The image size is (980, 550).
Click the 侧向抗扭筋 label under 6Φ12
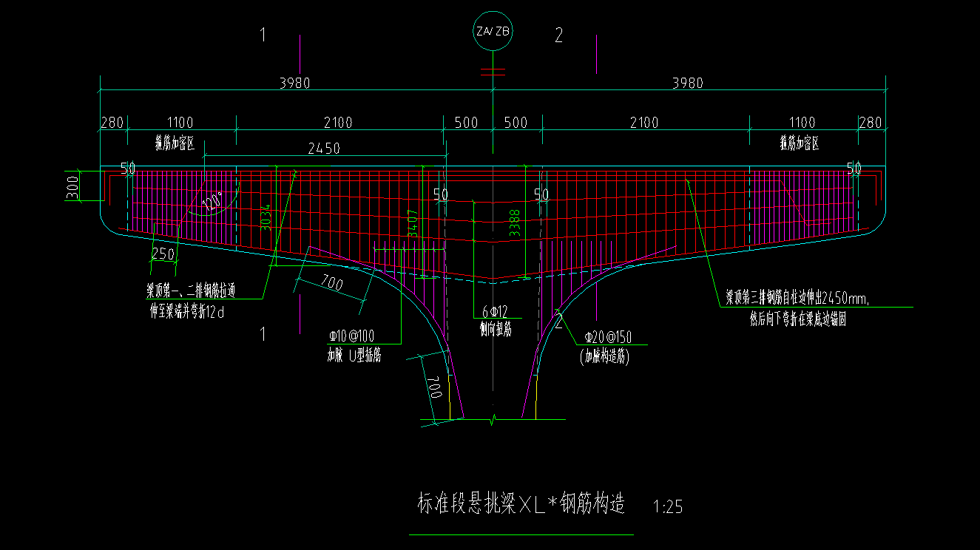click(x=495, y=330)
